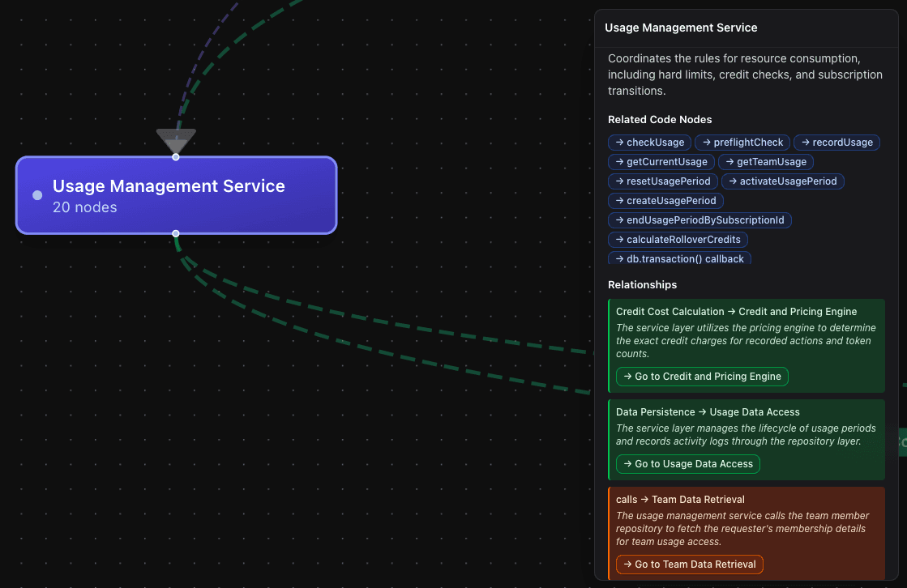Screen dimensions: 907x588
Task: Open the db.transaction() callback code node
Action: (679, 259)
